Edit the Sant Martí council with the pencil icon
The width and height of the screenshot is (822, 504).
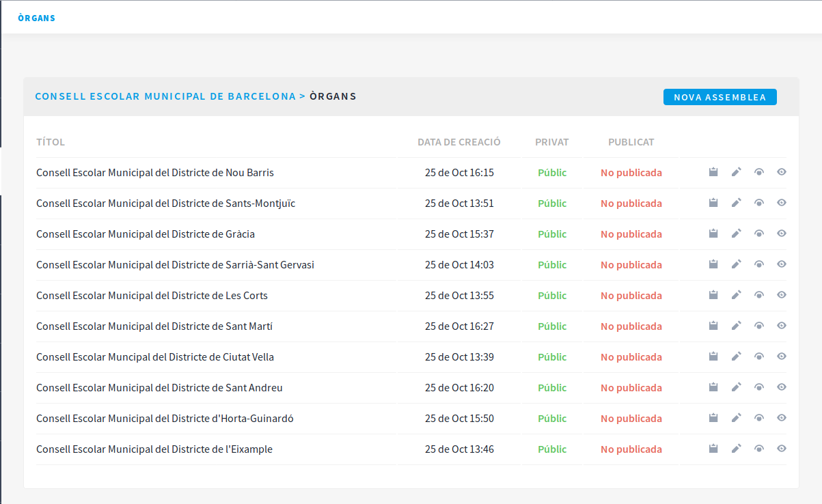click(736, 326)
